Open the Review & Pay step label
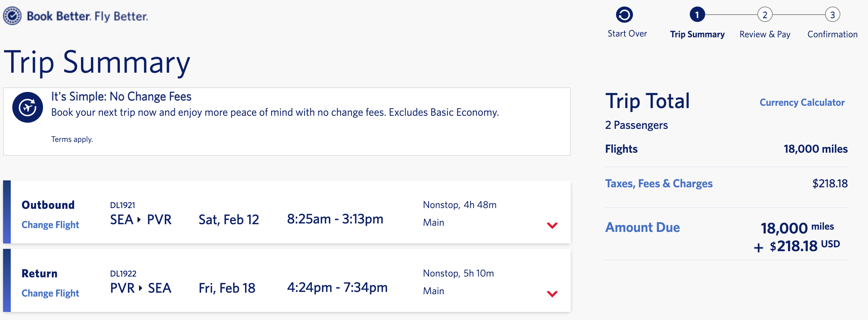The height and width of the screenshot is (320, 868). click(764, 34)
